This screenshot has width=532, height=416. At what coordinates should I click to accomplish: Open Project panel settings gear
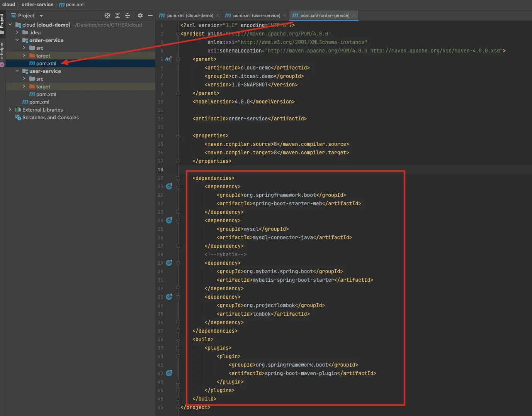point(140,15)
